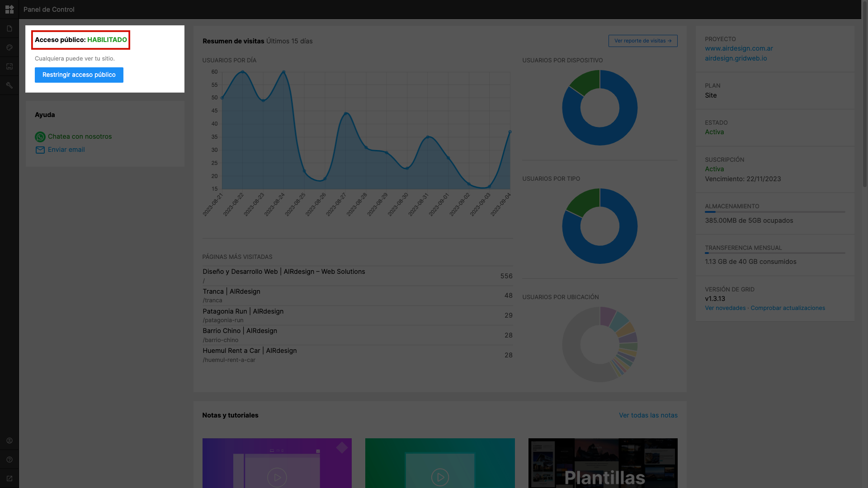The height and width of the screenshot is (488, 868).
Task: Click the Almacenamiento storage progress bar
Action: [775, 212]
